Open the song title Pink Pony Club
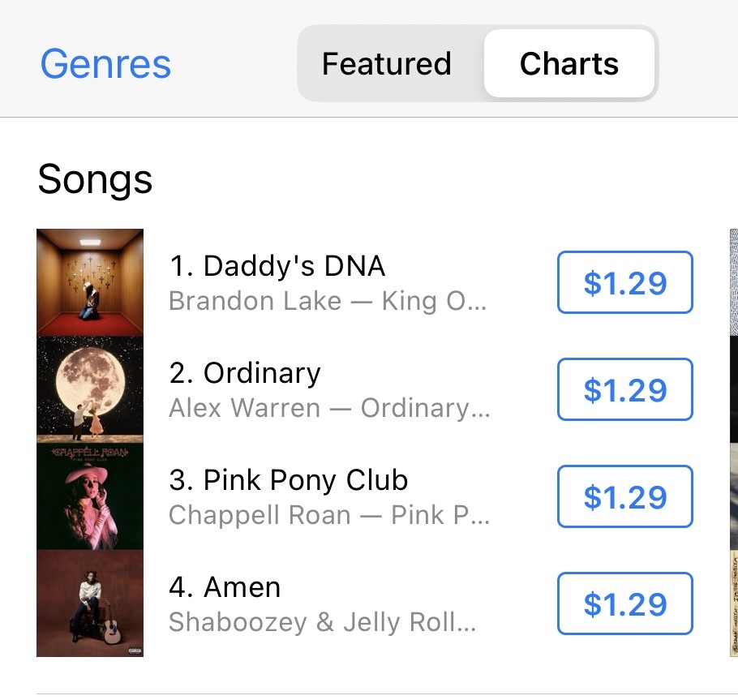The image size is (738, 700). [x=289, y=480]
